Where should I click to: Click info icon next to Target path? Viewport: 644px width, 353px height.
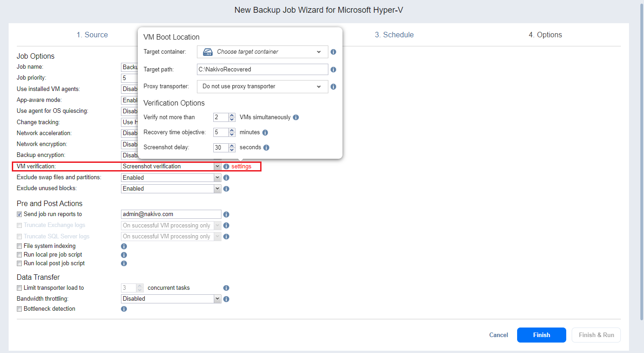coord(333,70)
